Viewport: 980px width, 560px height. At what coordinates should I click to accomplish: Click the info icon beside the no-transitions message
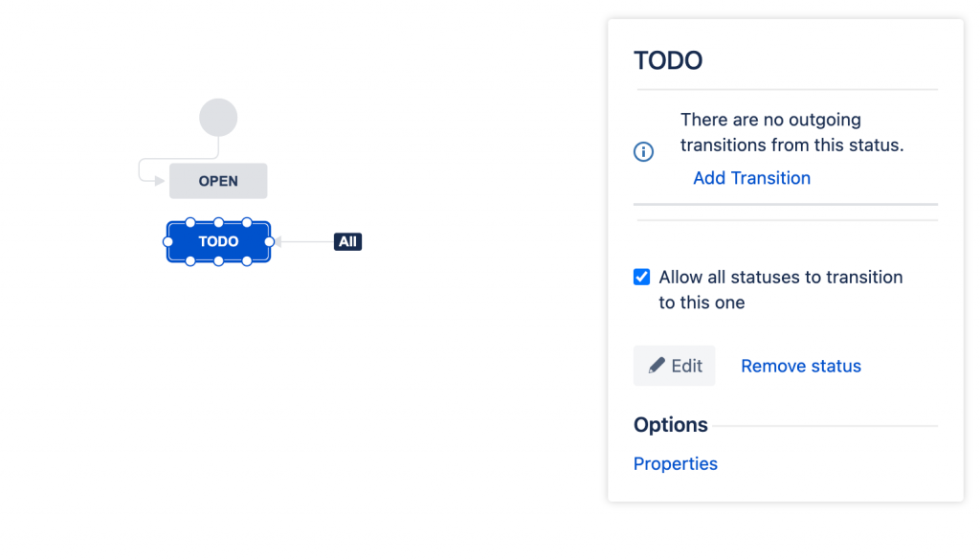(x=644, y=152)
